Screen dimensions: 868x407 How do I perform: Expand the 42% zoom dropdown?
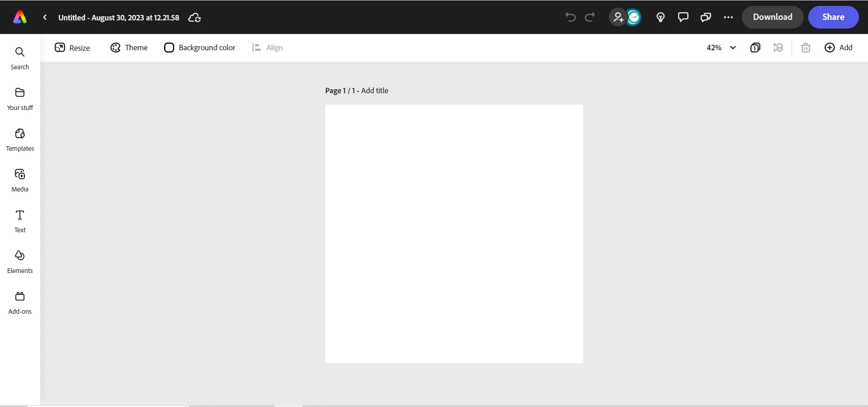point(721,48)
